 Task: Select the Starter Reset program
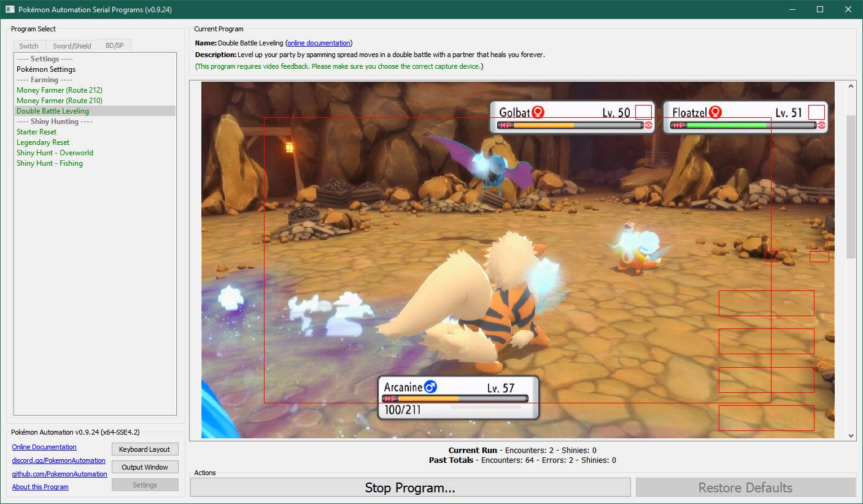coord(37,132)
